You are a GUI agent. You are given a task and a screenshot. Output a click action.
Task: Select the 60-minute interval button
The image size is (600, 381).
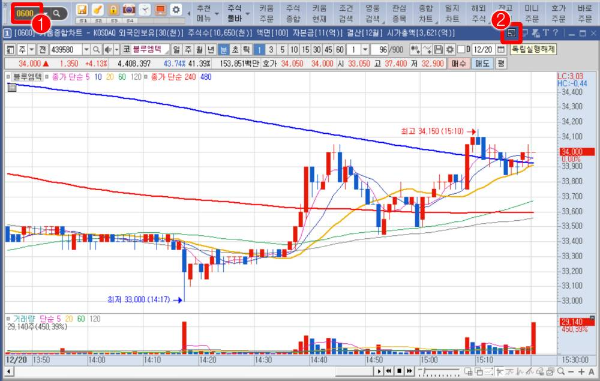[340, 49]
